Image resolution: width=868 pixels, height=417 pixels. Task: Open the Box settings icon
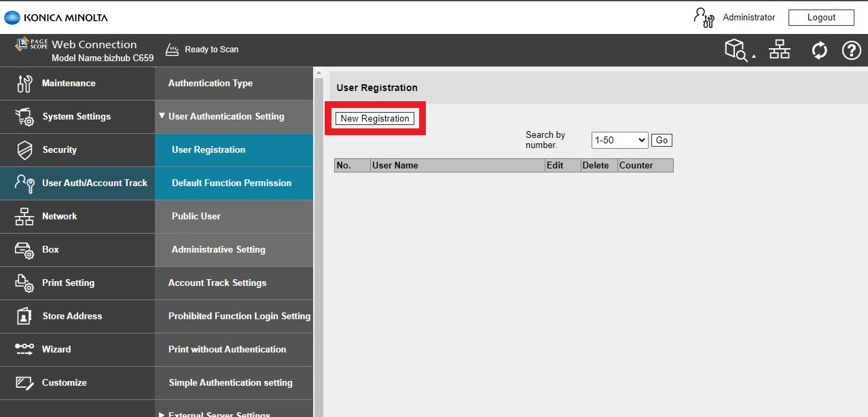point(24,250)
